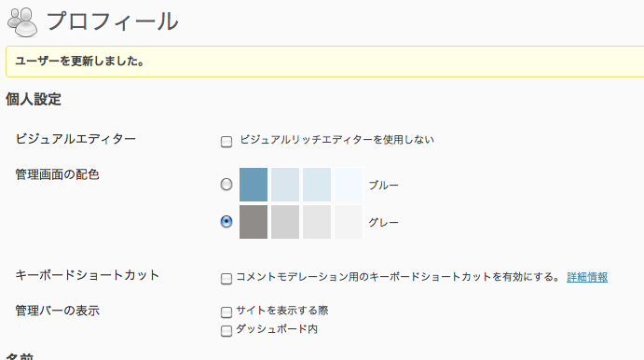Open the 詳細情報 link

point(587,277)
